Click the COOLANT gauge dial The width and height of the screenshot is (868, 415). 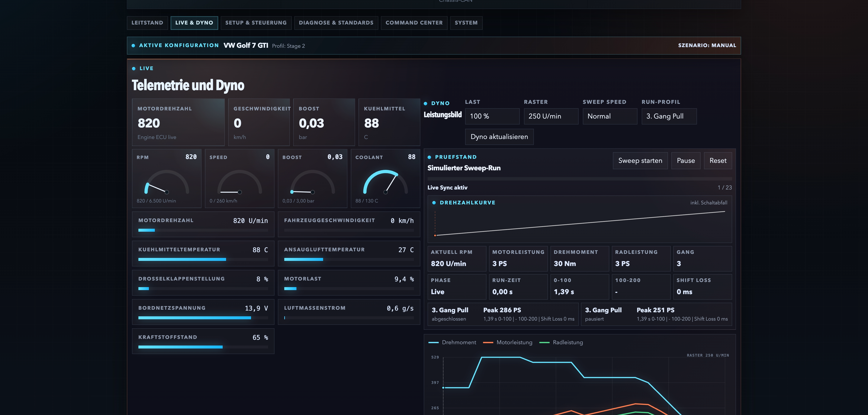coord(385,182)
